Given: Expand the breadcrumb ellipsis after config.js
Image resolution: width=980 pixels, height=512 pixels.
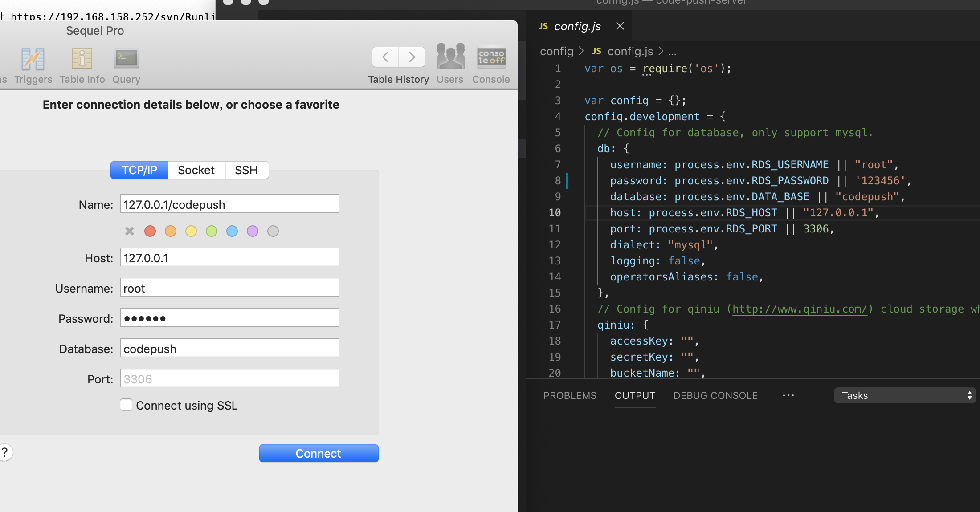Looking at the screenshot, I should pos(672,52).
